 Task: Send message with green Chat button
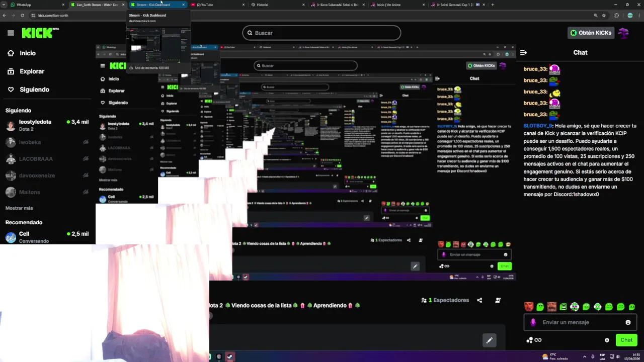626,340
